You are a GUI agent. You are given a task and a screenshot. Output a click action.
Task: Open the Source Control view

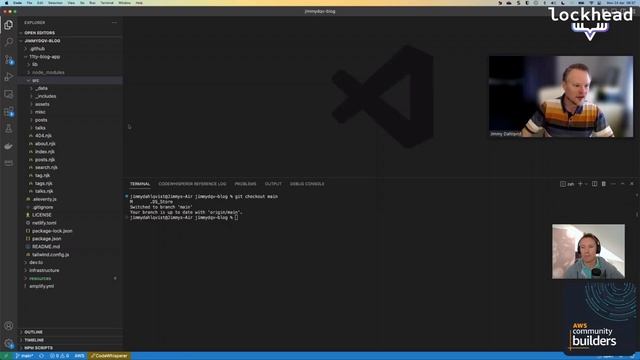click(9, 60)
